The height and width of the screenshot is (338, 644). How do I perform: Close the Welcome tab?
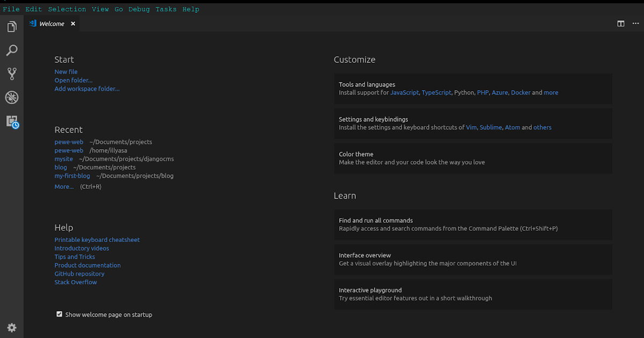(x=73, y=24)
